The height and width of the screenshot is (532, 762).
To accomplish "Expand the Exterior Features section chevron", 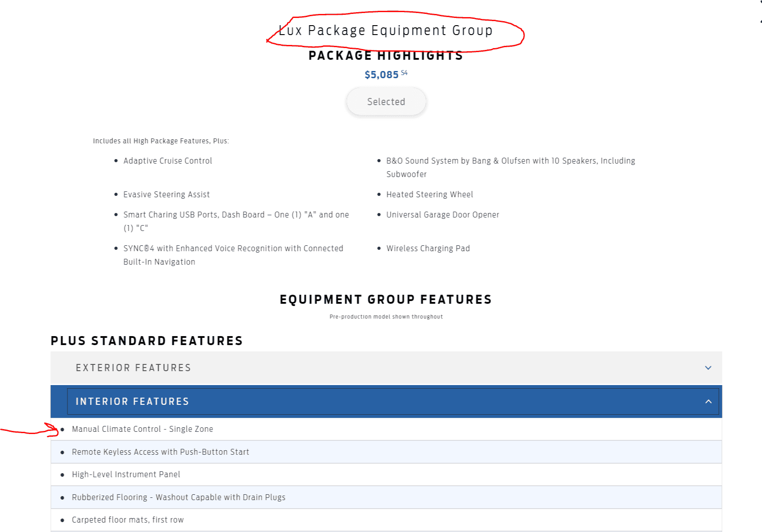I will click(708, 368).
